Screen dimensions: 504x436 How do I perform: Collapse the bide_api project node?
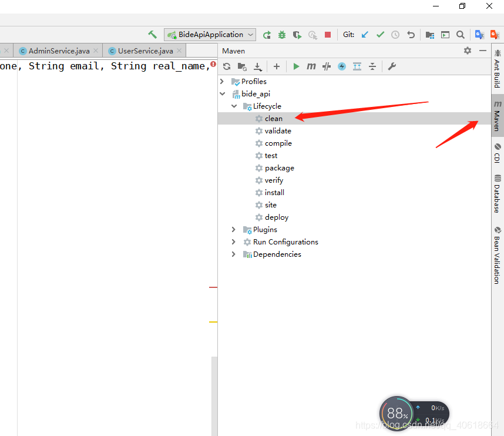click(223, 94)
